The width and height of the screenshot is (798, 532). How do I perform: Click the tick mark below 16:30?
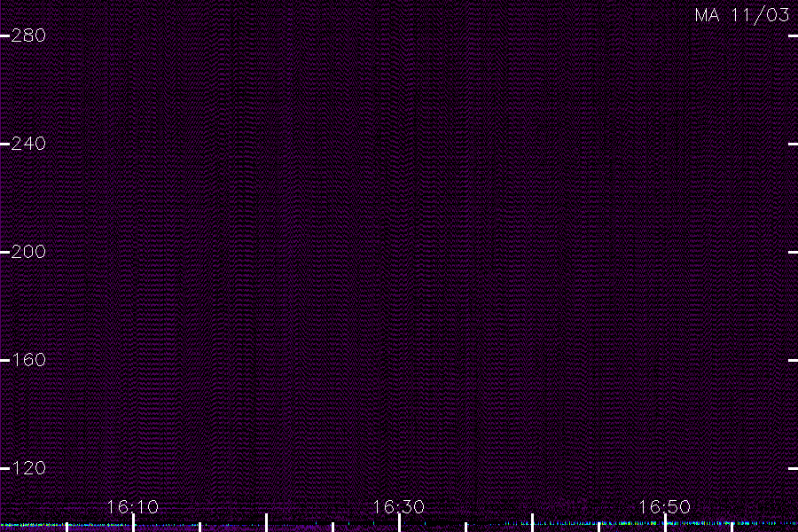(x=400, y=523)
